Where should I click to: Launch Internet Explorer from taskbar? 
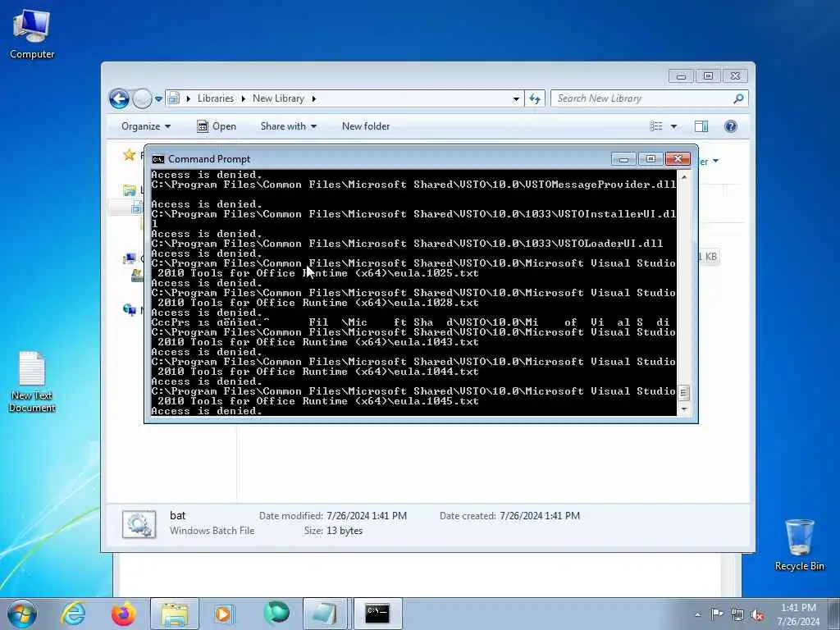click(73, 614)
